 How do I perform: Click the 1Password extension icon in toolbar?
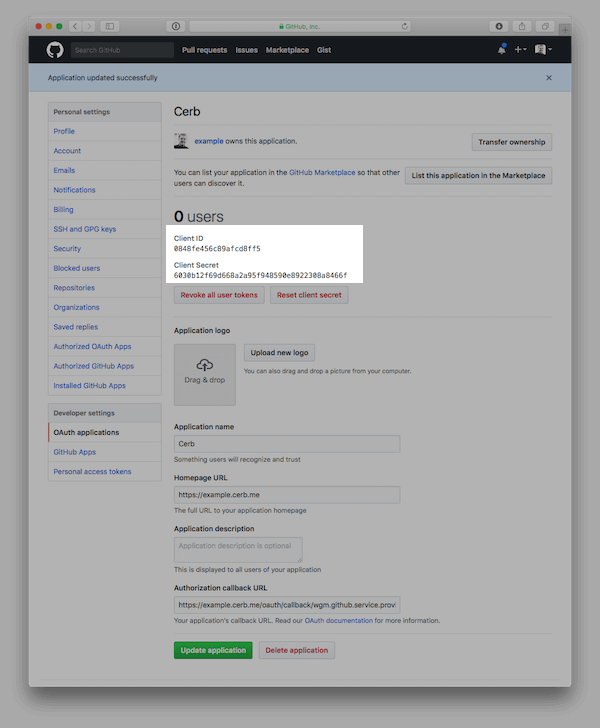pos(176,26)
